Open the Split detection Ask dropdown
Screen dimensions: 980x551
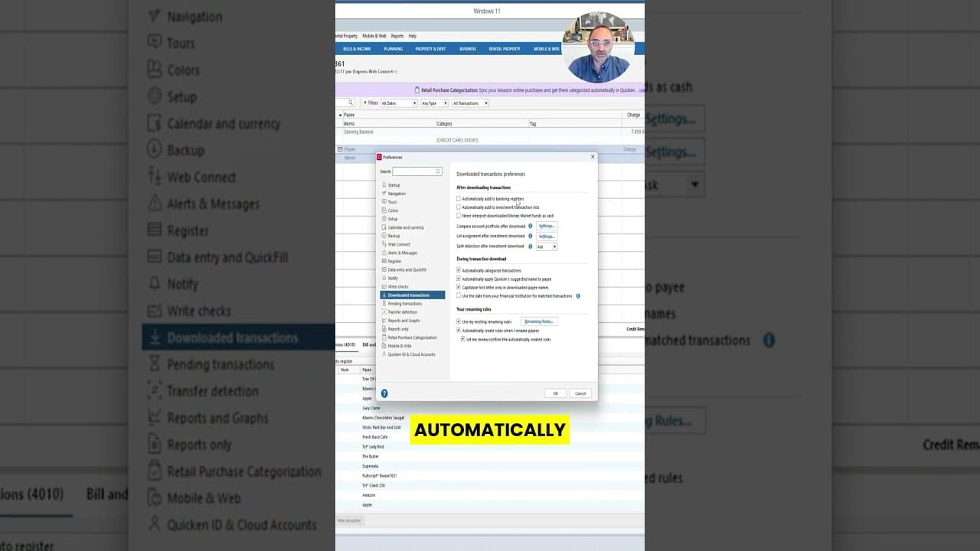pyautogui.click(x=547, y=246)
